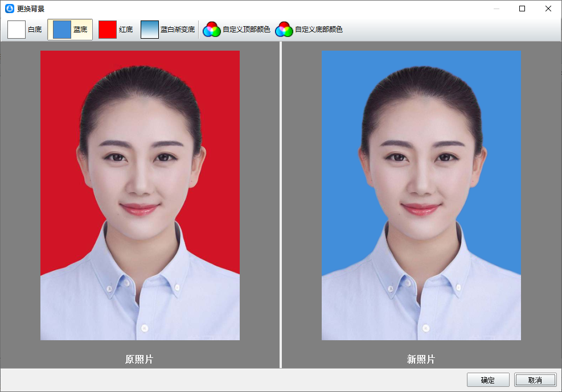Image resolution: width=562 pixels, height=392 pixels.
Task: Confirm with the 确定 button
Action: pyautogui.click(x=488, y=380)
